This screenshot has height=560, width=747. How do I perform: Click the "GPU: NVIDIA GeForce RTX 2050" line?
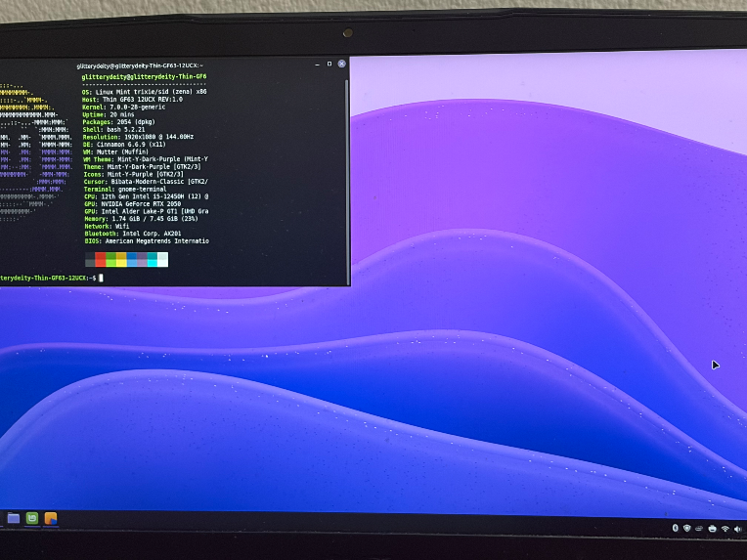click(x=132, y=204)
